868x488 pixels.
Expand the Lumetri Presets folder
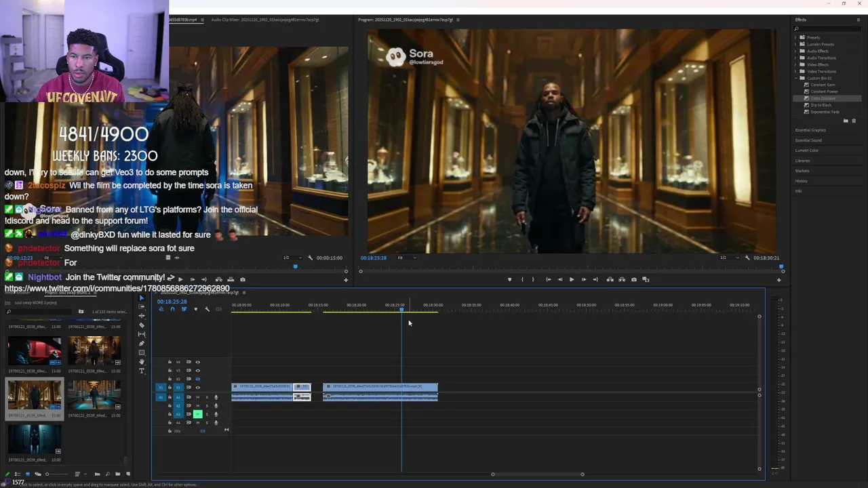796,44
